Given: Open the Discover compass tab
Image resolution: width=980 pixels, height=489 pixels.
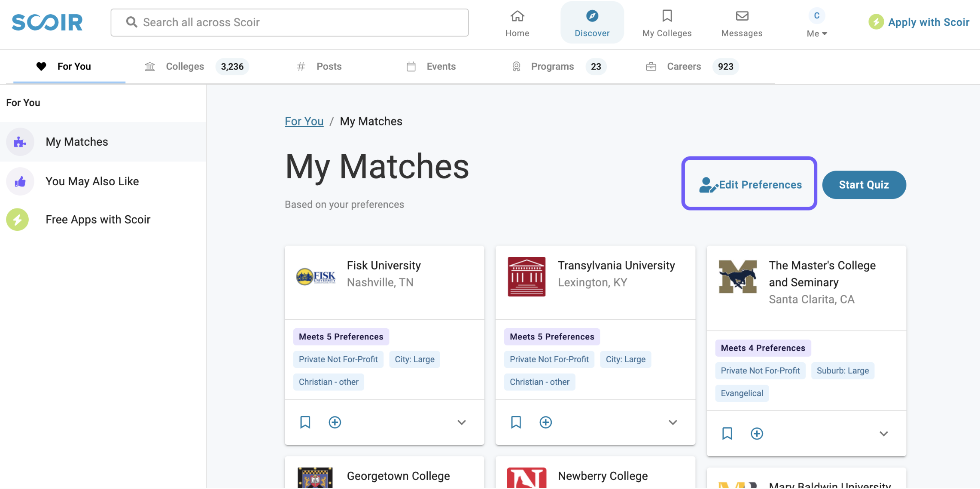Looking at the screenshot, I should click(x=592, y=23).
